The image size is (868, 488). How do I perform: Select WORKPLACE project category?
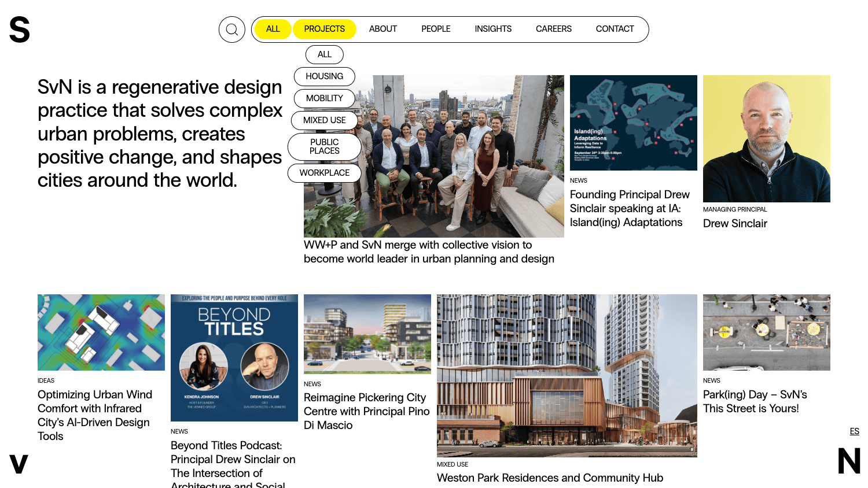[325, 173]
